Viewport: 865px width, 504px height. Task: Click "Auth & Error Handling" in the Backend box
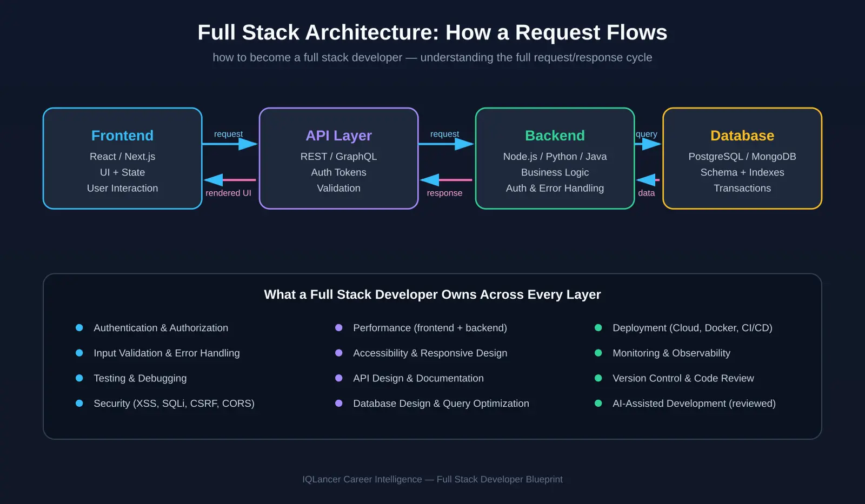tap(555, 188)
